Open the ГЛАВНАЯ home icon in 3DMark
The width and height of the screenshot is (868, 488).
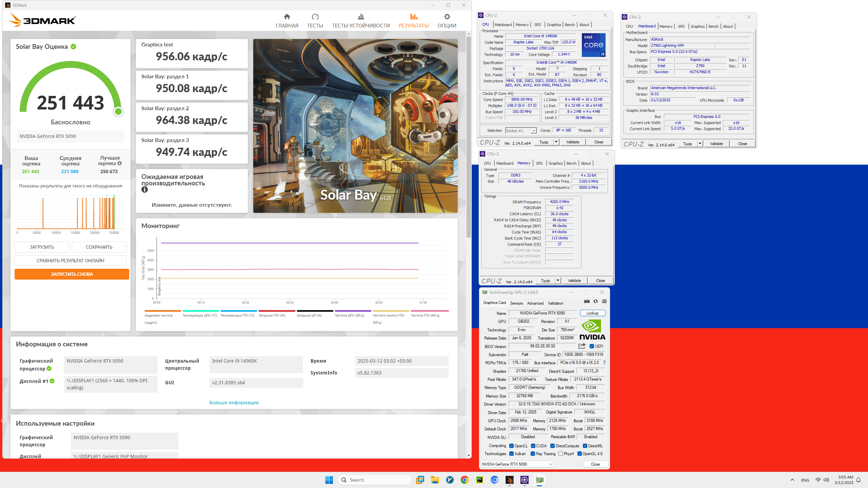(x=287, y=17)
